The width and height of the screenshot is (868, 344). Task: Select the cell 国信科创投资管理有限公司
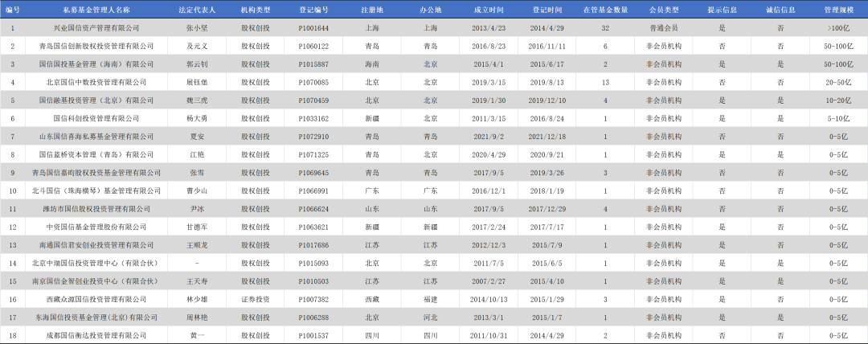point(96,118)
